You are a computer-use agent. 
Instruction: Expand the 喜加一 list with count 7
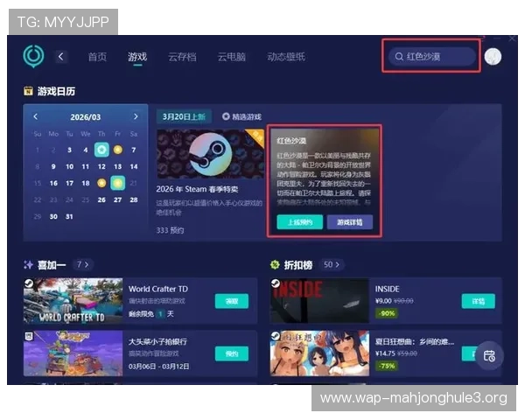[x=81, y=263]
